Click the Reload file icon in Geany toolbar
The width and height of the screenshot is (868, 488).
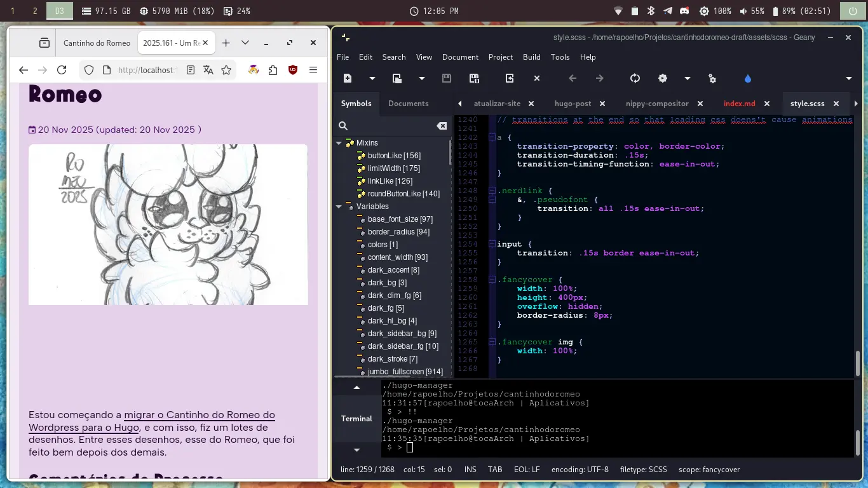click(x=635, y=78)
